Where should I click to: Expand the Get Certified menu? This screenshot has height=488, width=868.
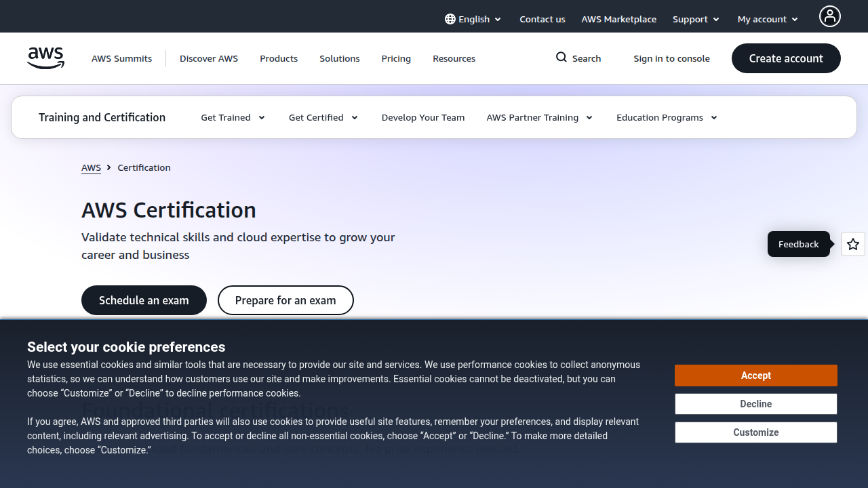[x=323, y=117]
